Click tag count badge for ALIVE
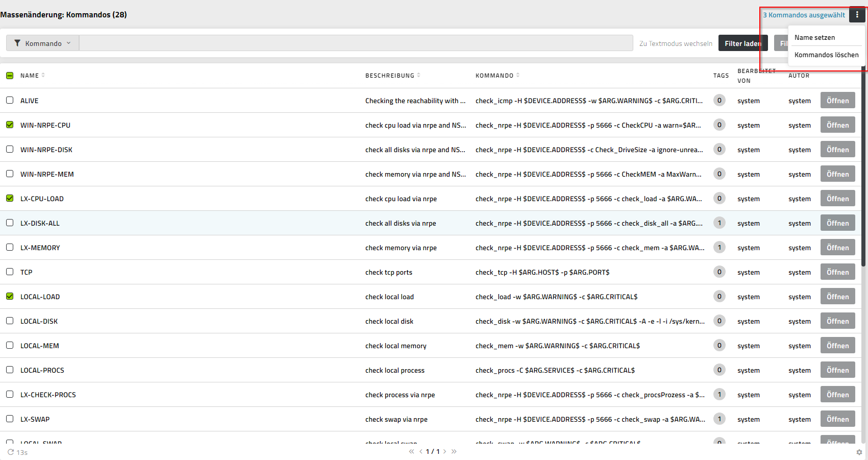 (x=720, y=100)
